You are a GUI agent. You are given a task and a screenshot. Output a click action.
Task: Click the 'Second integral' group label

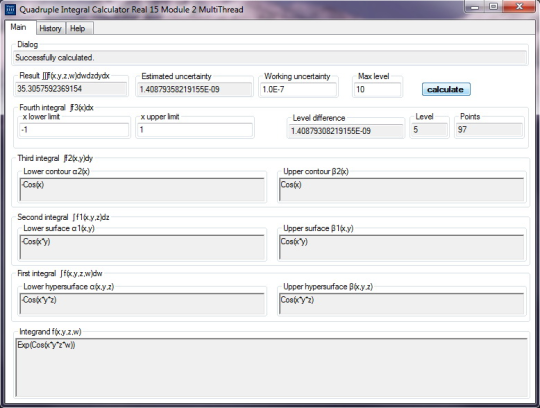click(x=63, y=217)
